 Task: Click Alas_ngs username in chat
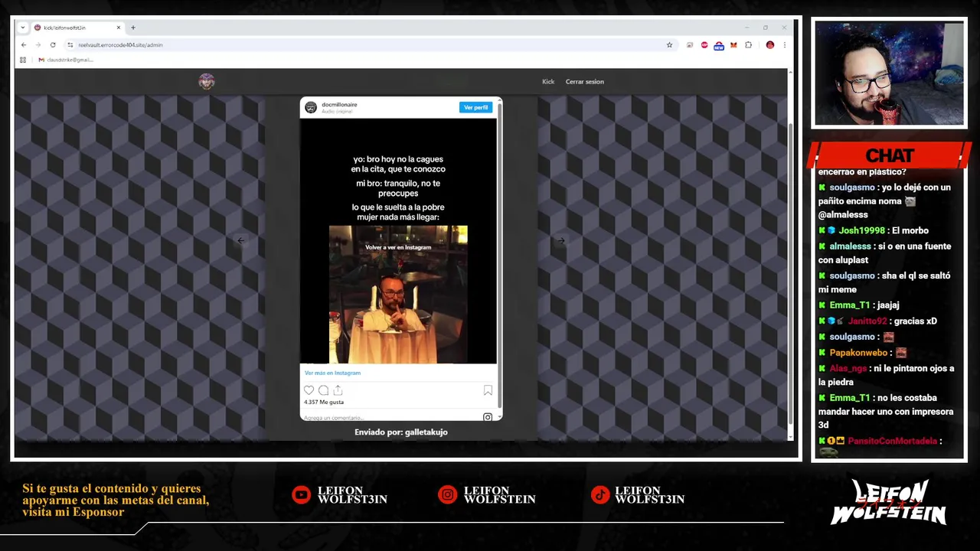[848, 369]
